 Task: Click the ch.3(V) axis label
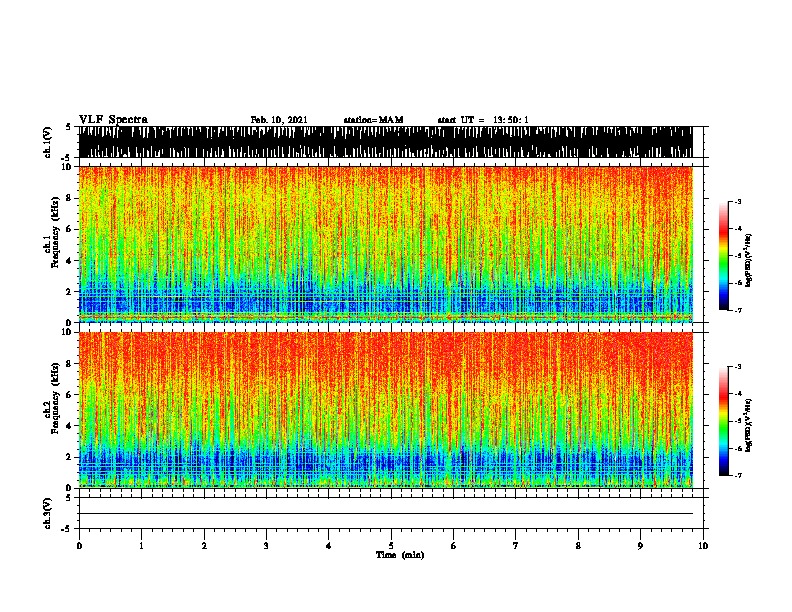point(48,513)
